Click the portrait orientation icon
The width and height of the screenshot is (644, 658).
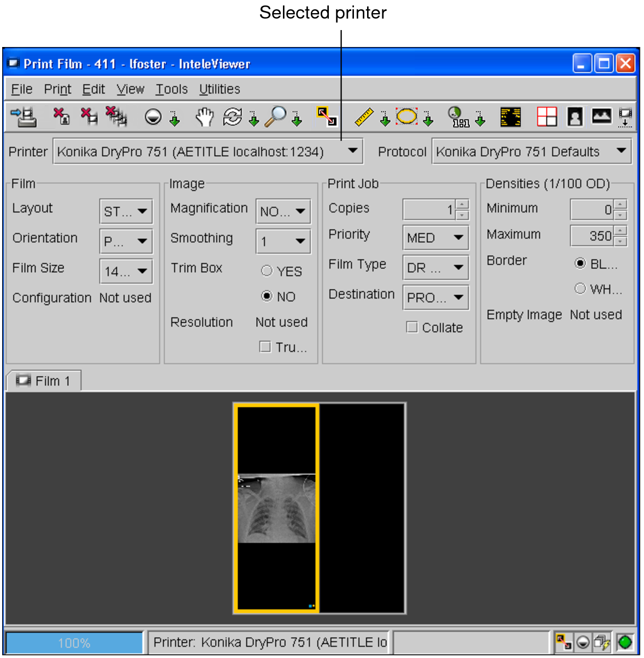[575, 117]
